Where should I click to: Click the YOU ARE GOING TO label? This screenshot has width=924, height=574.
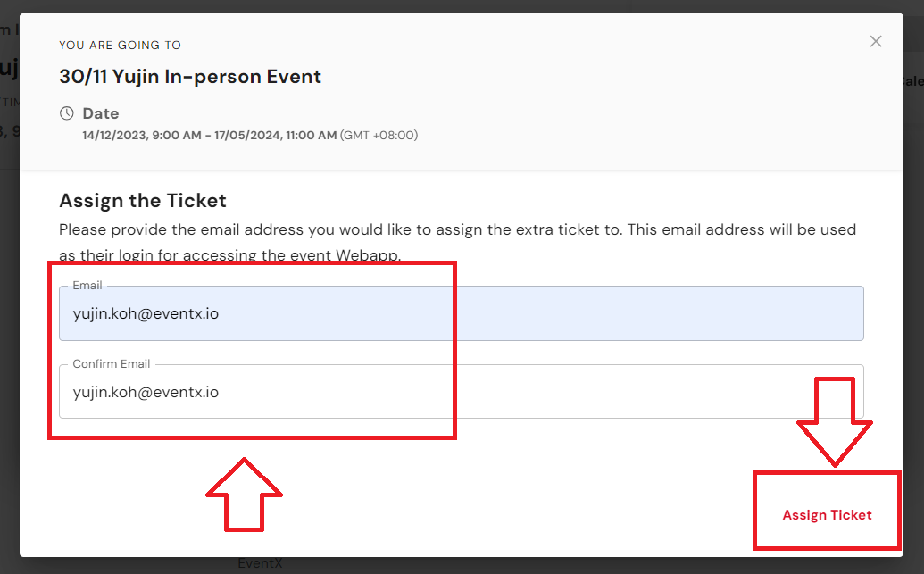click(x=121, y=46)
